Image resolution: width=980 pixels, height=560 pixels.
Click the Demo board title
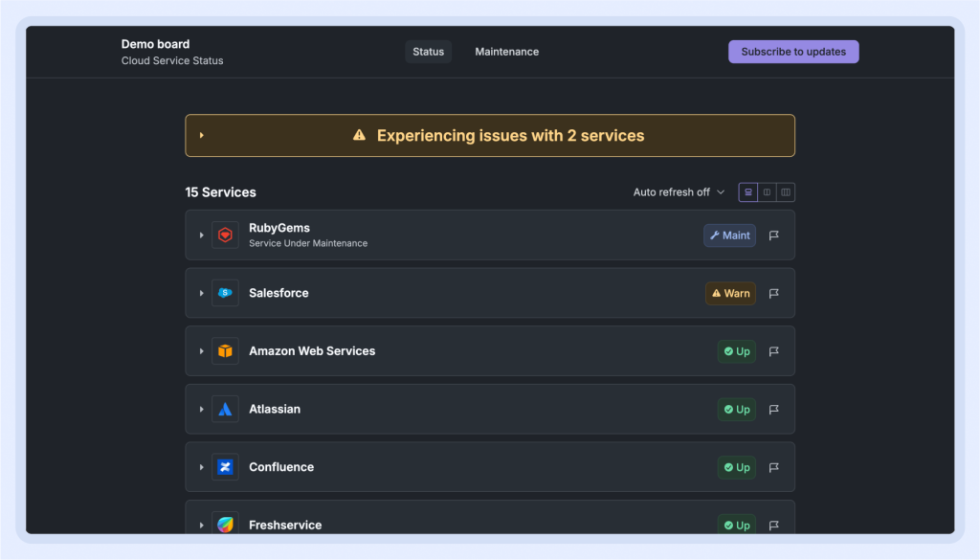tap(155, 44)
